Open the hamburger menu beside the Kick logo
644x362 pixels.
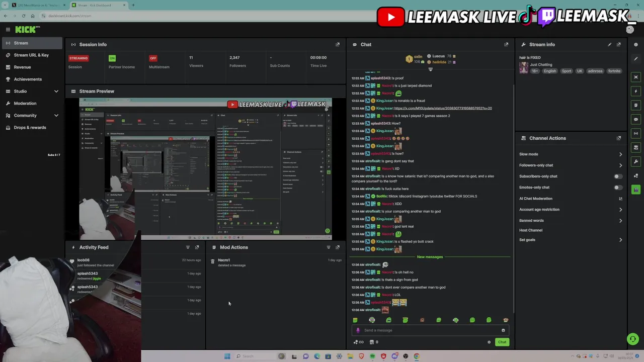(8, 30)
